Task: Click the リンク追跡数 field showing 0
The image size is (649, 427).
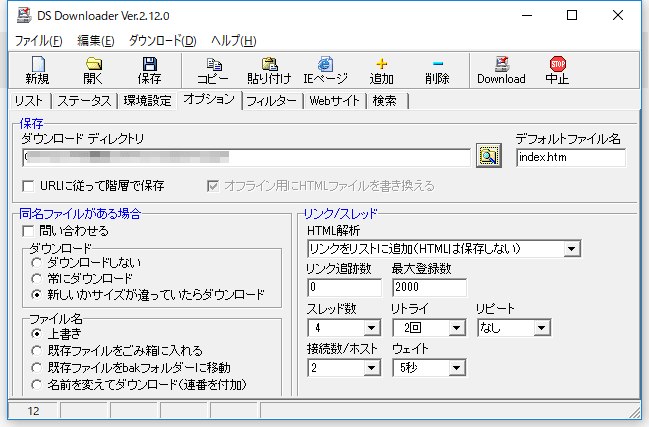Action: 344,287
